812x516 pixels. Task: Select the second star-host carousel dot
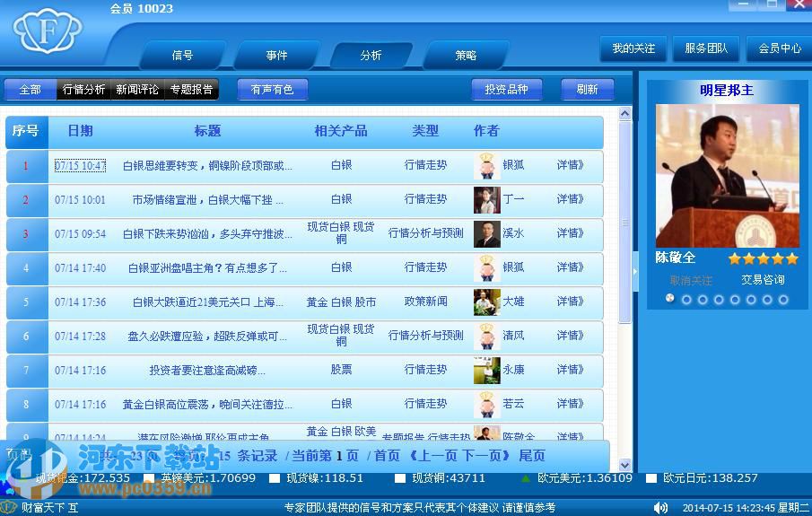tap(686, 300)
